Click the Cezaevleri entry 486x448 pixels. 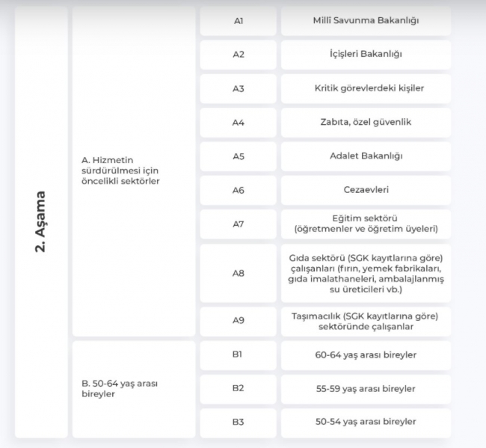coord(366,190)
